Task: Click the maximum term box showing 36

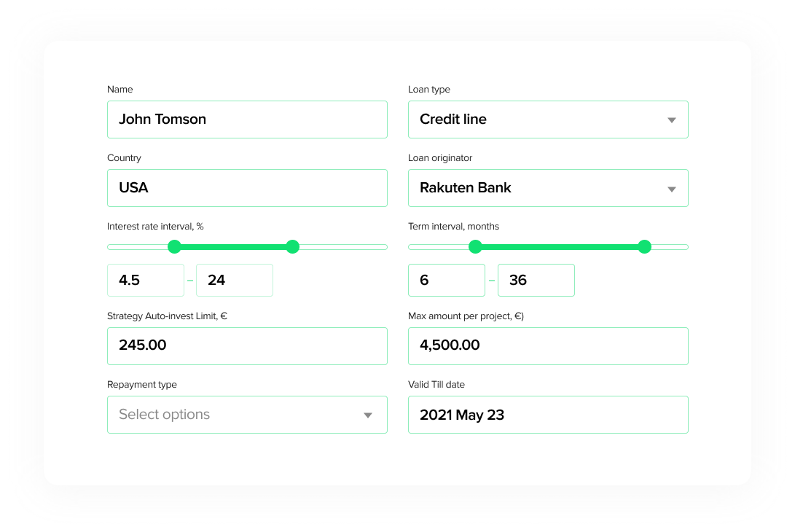Action: coord(536,280)
